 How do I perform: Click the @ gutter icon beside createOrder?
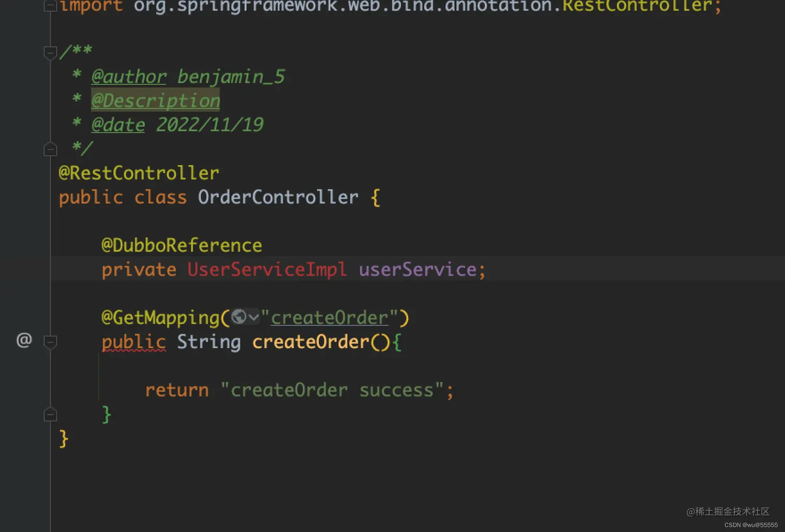pos(24,340)
